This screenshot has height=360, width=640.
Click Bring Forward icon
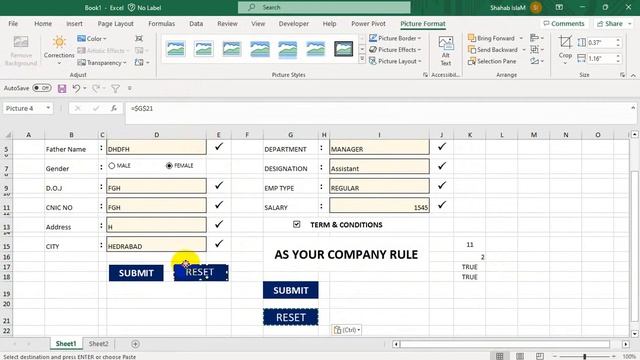pyautogui.click(x=472, y=38)
